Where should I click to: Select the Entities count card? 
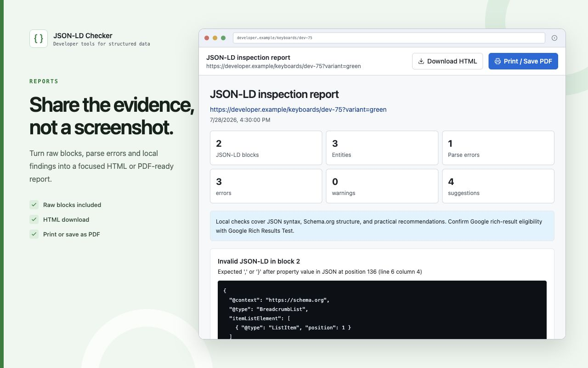click(x=382, y=148)
